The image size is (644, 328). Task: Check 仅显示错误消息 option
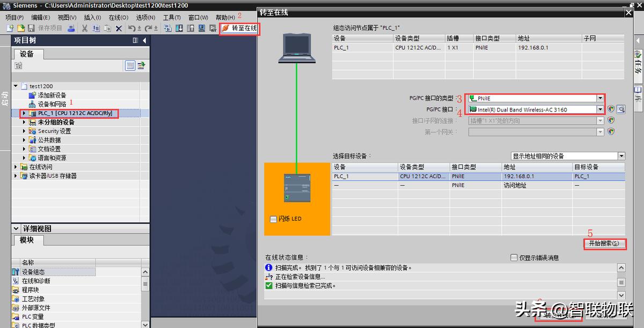point(514,257)
